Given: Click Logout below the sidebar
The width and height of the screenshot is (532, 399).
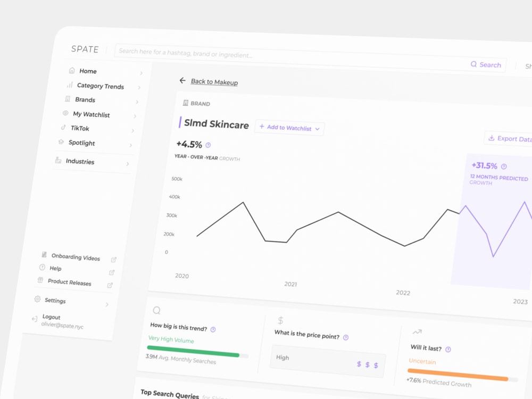Looking at the screenshot, I should point(51,316).
